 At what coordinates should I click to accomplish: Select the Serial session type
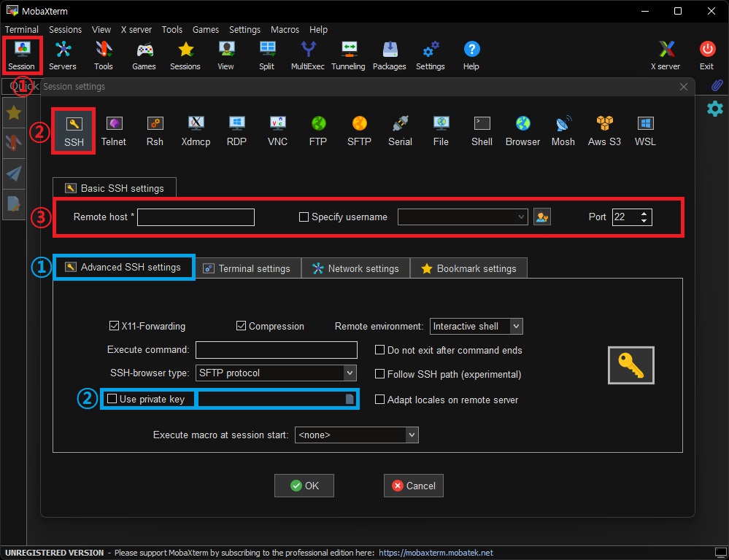[x=401, y=131]
